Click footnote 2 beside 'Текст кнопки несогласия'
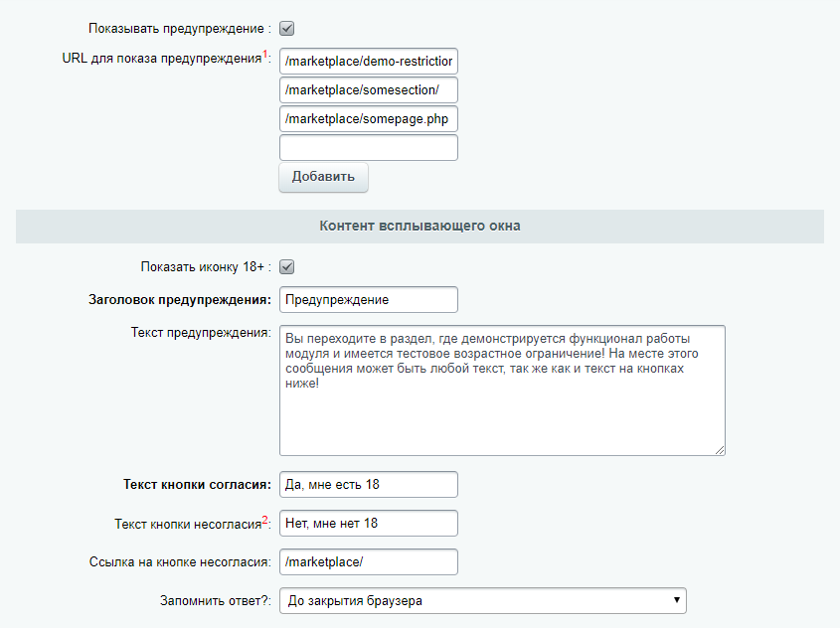Screen dimensions: 840x628 click(265, 519)
